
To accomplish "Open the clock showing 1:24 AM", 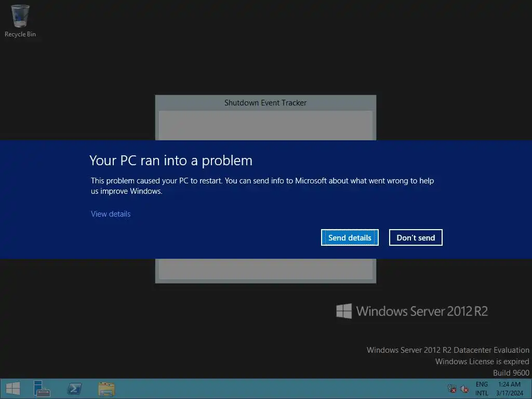I will click(x=509, y=389).
